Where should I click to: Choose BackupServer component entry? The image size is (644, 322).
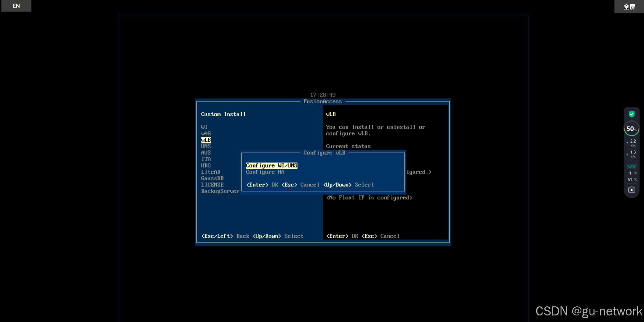point(220,191)
